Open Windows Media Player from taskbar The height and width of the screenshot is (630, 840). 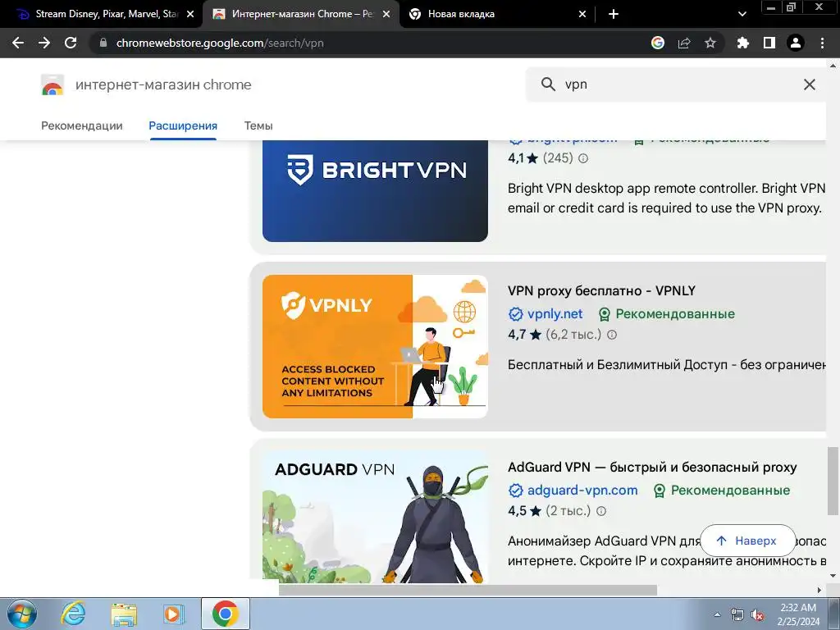click(x=173, y=614)
